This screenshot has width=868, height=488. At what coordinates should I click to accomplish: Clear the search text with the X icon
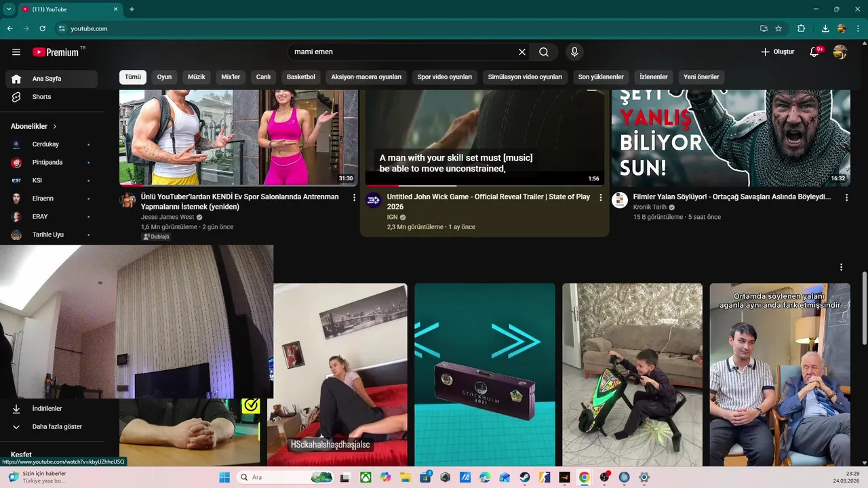pos(522,52)
